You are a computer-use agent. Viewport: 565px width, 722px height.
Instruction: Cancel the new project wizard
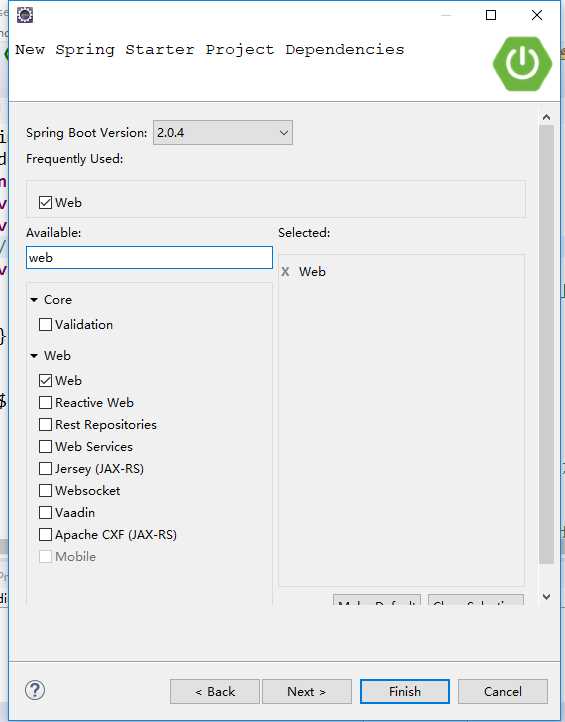pos(503,692)
